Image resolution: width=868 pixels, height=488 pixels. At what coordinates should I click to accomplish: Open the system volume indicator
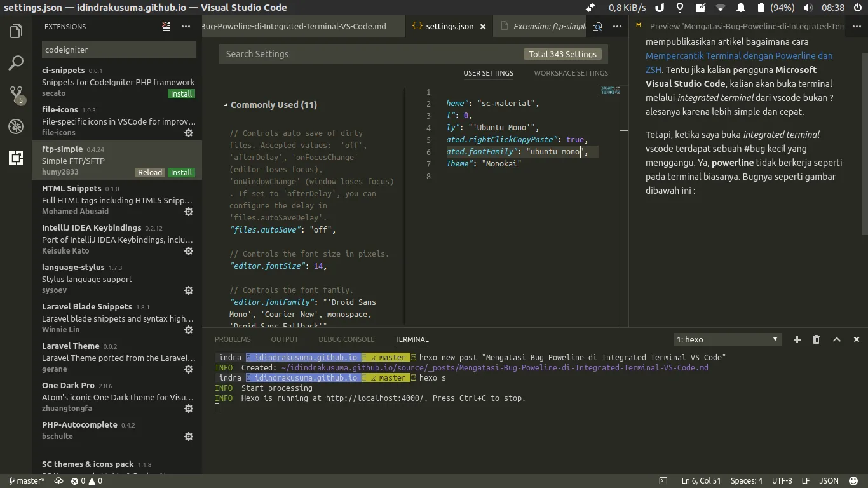[808, 8]
